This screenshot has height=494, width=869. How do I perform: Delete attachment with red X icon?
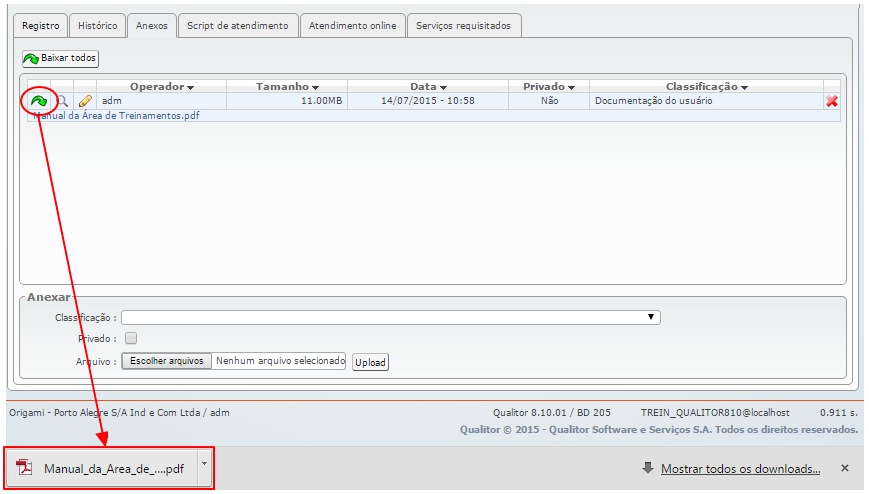(x=832, y=101)
